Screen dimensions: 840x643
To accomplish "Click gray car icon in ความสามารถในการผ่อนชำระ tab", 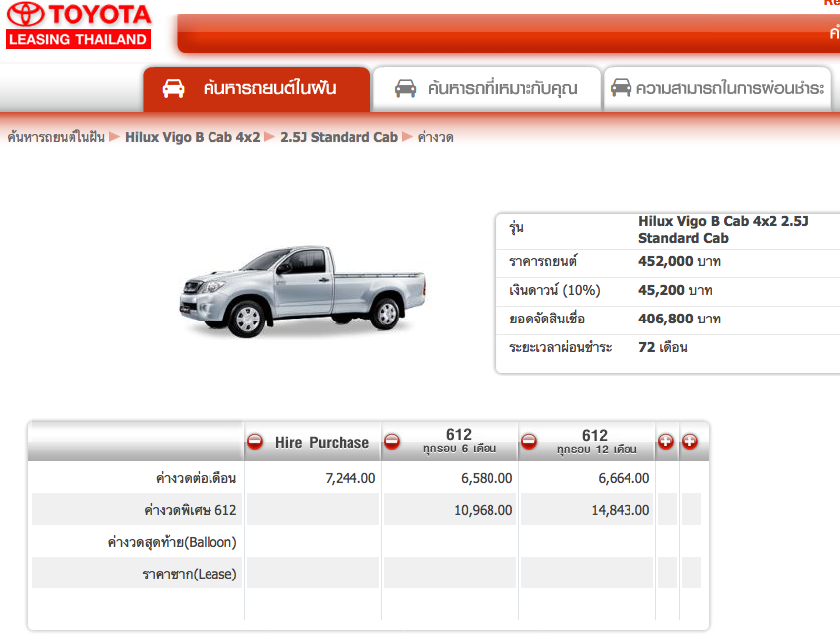I will (621, 87).
